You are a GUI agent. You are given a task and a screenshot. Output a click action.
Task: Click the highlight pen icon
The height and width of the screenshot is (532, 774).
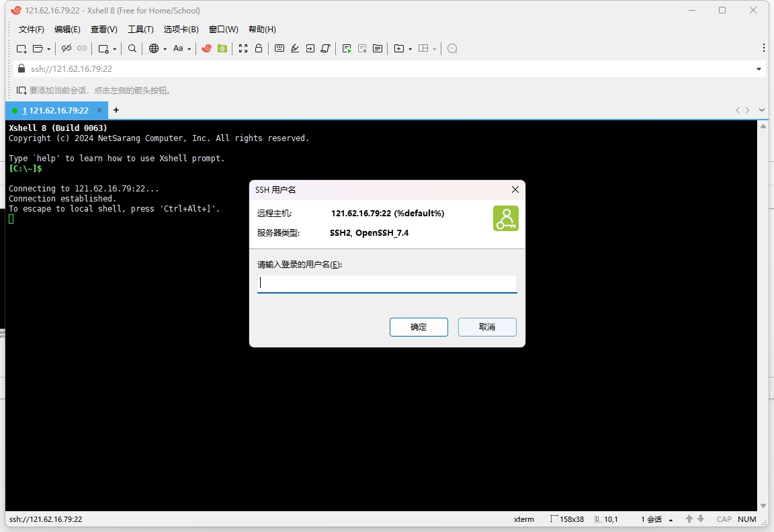tap(295, 48)
